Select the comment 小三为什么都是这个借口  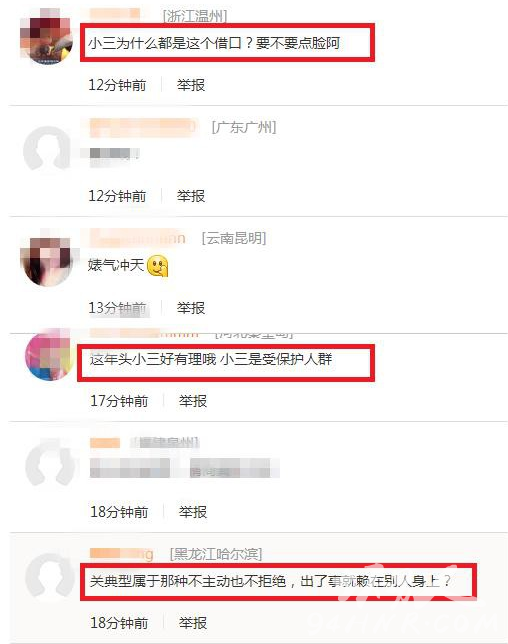[214, 43]
